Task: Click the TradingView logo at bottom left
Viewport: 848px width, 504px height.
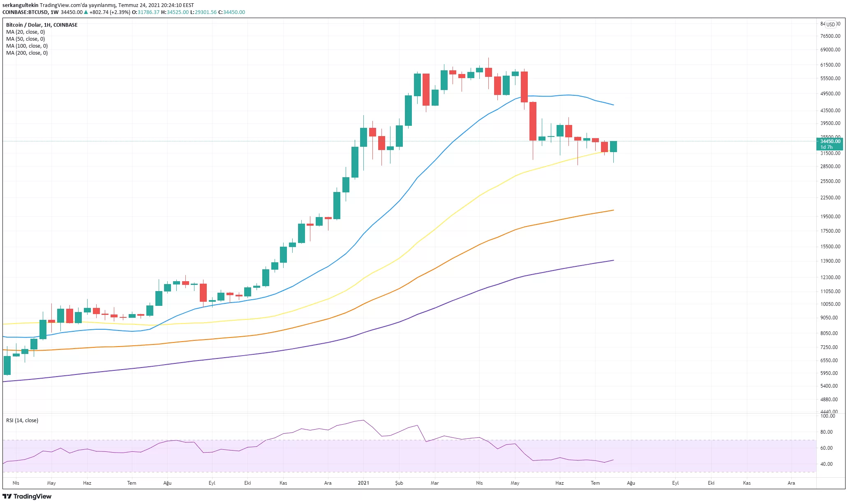Action: click(27, 496)
